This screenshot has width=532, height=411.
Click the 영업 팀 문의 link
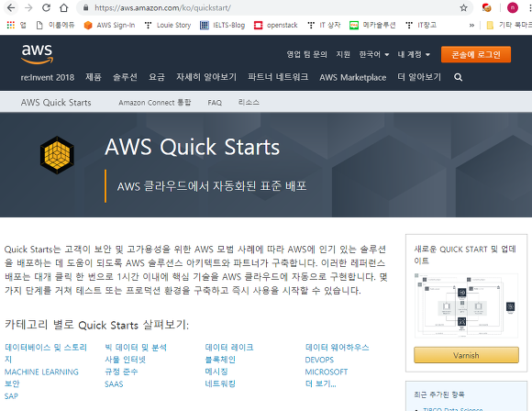point(306,54)
